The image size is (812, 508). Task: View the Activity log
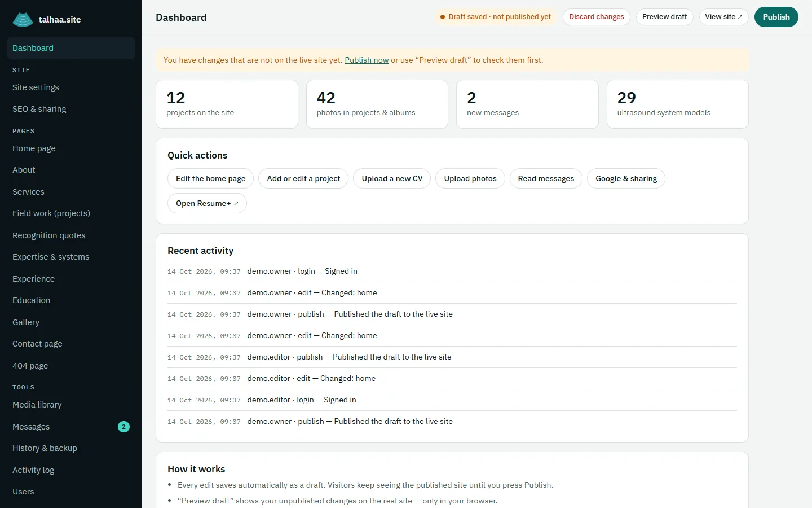[71, 470]
